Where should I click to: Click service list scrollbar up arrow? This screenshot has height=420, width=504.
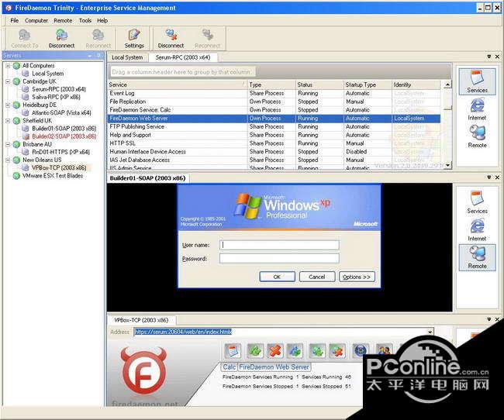click(x=447, y=84)
